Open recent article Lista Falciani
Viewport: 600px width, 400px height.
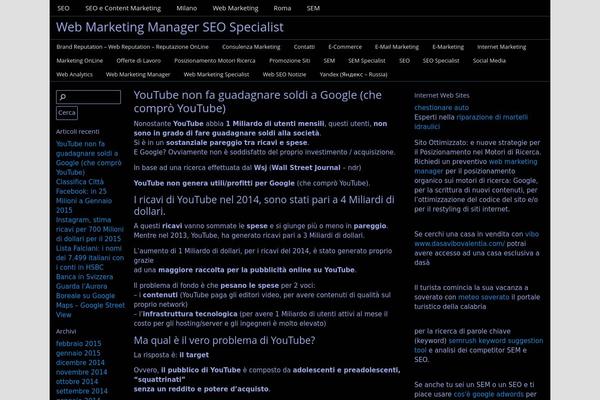tap(90, 262)
